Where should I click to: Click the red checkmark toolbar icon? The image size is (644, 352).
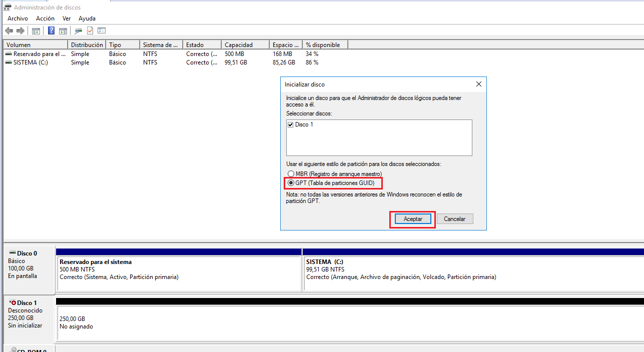(91, 30)
